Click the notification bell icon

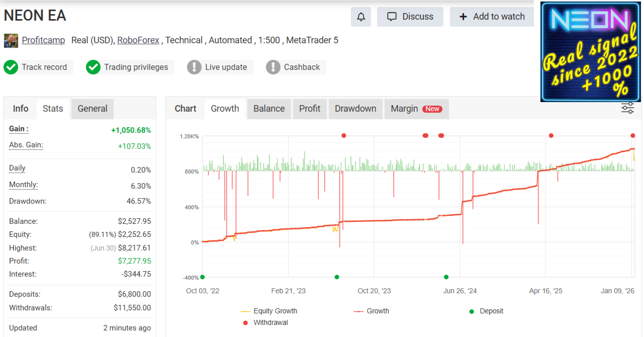pos(361,17)
